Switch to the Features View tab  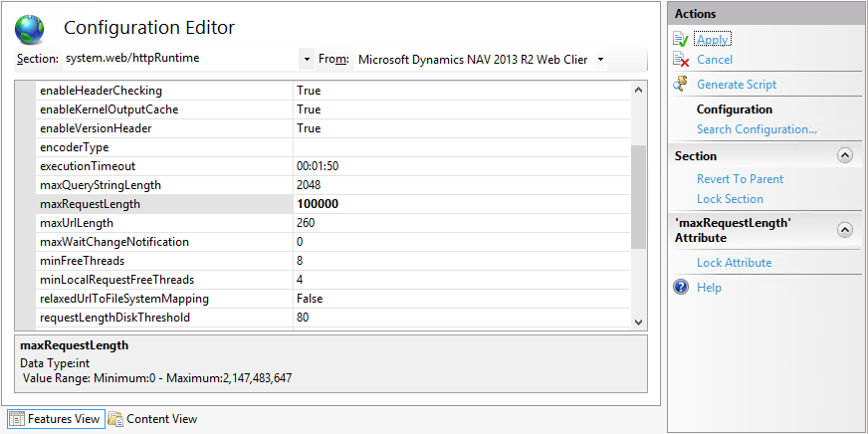(64, 419)
